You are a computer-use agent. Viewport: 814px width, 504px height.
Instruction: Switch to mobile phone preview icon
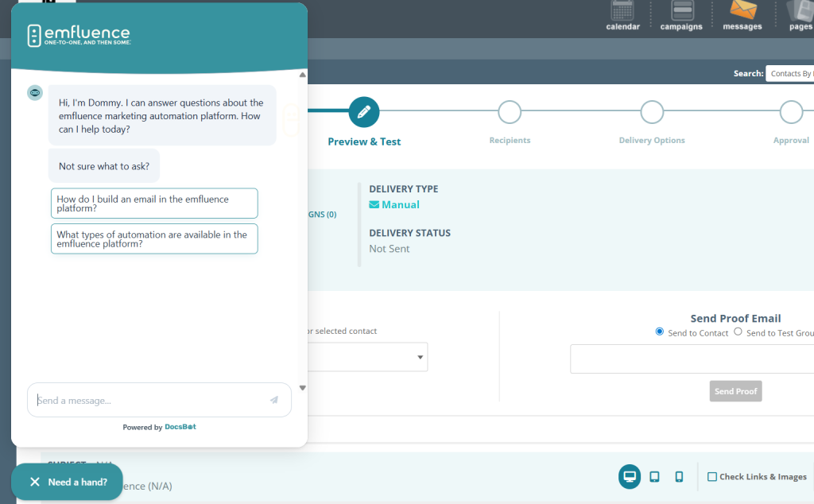tap(679, 476)
